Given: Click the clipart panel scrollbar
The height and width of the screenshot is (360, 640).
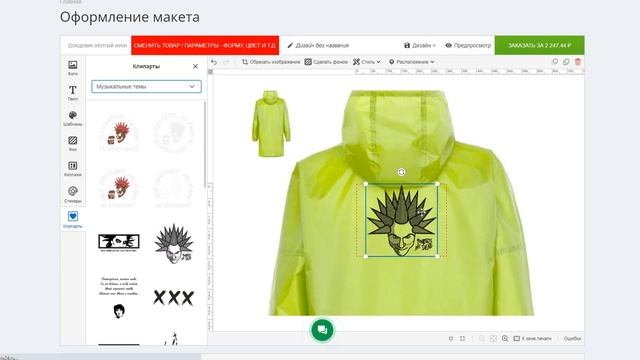Looking at the screenshot, I should pos(204,145).
